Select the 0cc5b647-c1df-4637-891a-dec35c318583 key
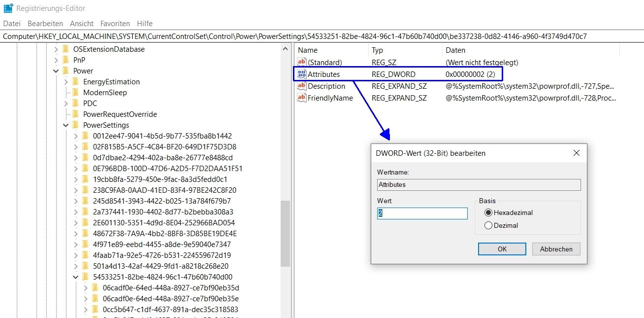The image size is (644, 318). coord(170,310)
